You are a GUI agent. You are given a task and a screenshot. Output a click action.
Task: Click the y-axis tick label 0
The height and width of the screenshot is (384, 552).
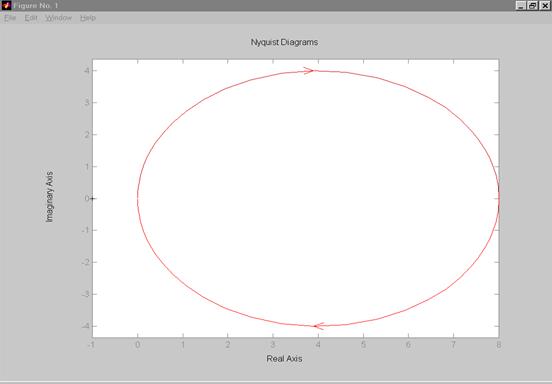tap(87, 199)
